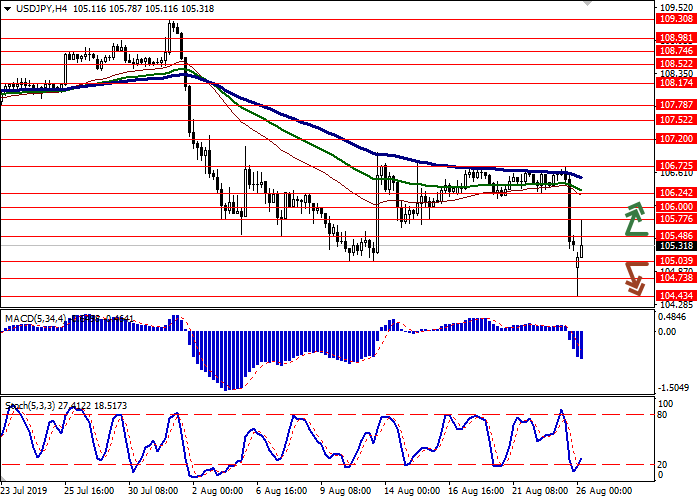
Task: Select the 106.242 price level label
Action: (x=675, y=192)
